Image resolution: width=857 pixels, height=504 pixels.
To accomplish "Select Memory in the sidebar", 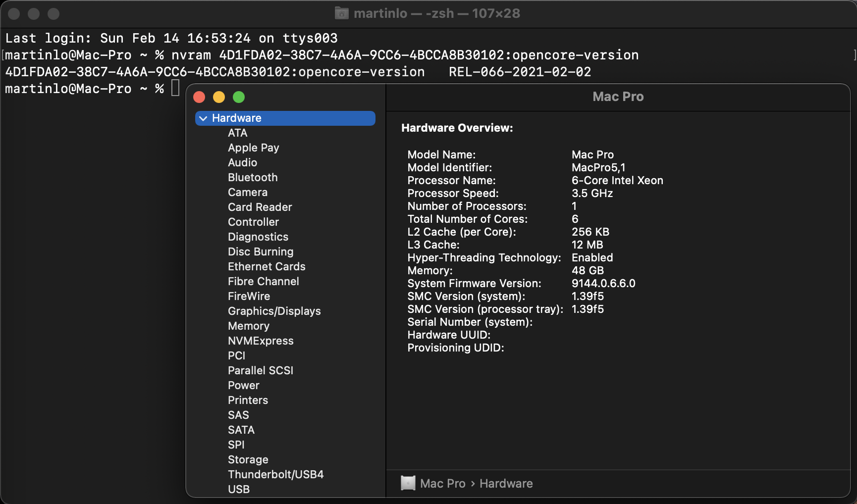I will pos(248,326).
